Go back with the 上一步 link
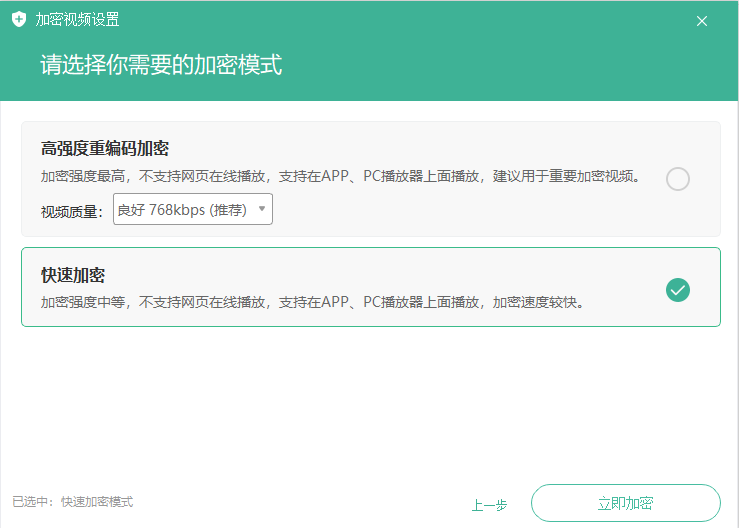The image size is (739, 528). pyautogui.click(x=489, y=504)
